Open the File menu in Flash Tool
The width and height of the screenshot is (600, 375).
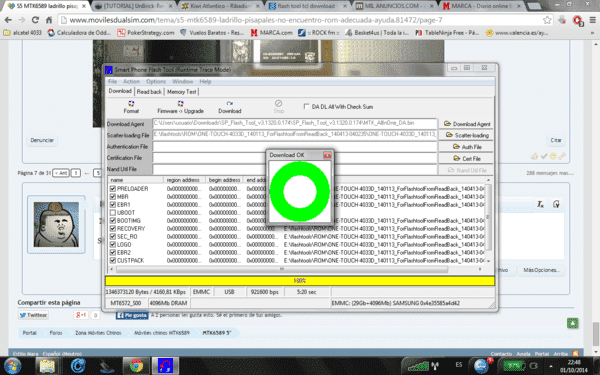[112, 82]
